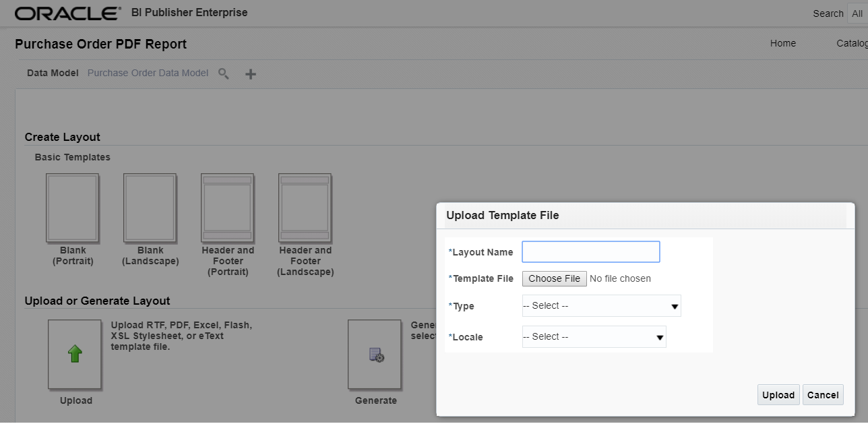868x424 pixels.
Task: Select the Blank (Portrait) template icon
Action: [x=73, y=207]
